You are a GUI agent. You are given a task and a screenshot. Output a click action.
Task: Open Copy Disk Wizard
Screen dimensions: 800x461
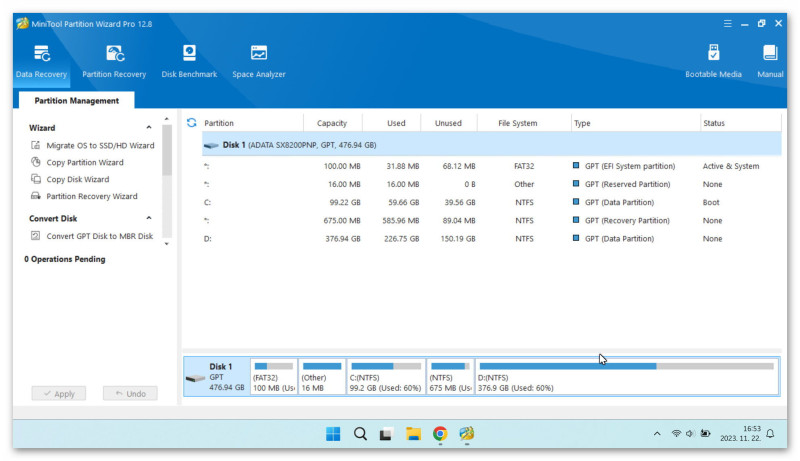coord(78,179)
